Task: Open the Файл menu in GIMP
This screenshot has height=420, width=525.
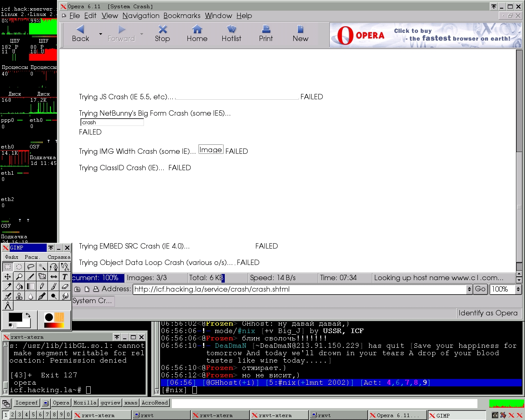Action: (x=11, y=257)
